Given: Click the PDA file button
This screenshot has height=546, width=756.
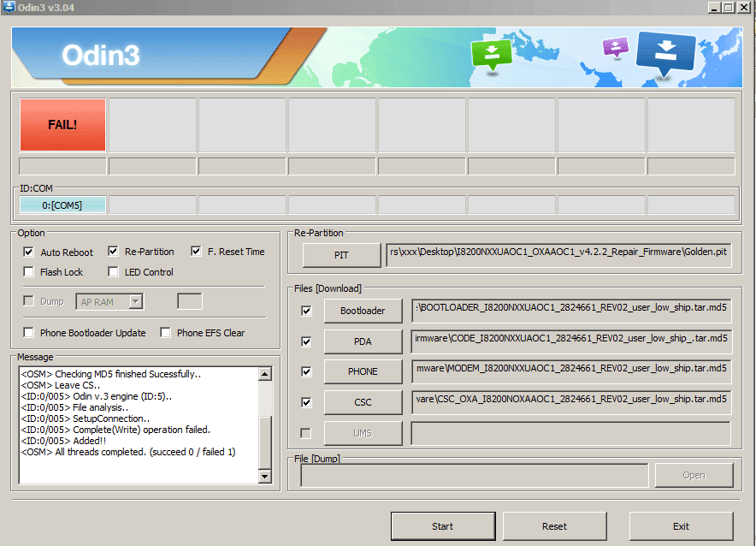Looking at the screenshot, I should coord(363,341).
